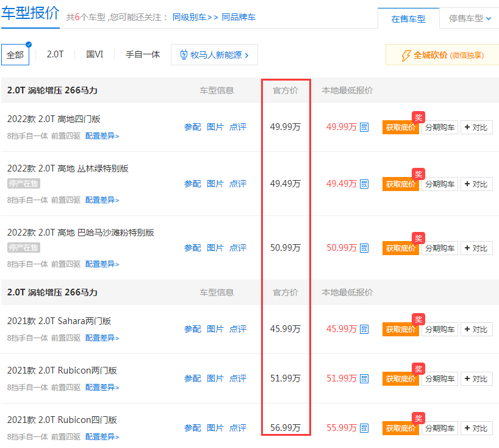Open 2022款 高地 巴哈马沙滩粉特别版 model
499x448 pixels.
tap(81, 233)
